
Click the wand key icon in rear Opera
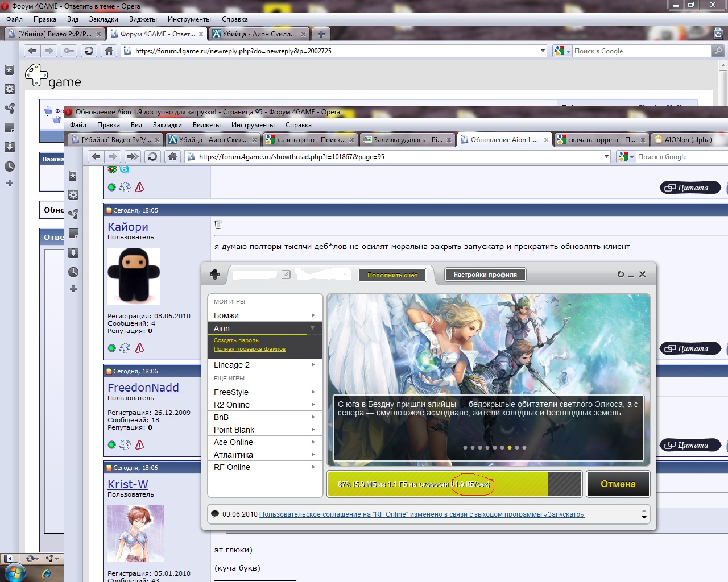click(69, 51)
